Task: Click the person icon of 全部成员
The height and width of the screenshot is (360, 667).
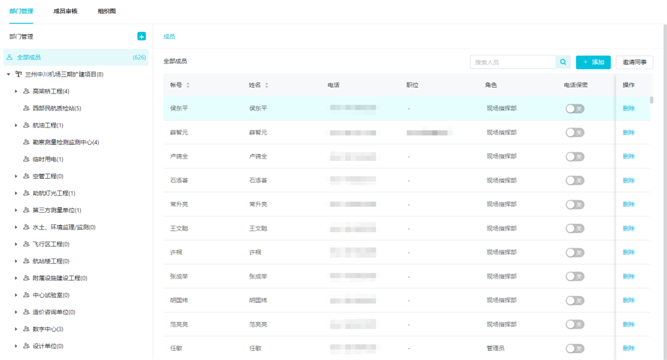Action: (9, 57)
